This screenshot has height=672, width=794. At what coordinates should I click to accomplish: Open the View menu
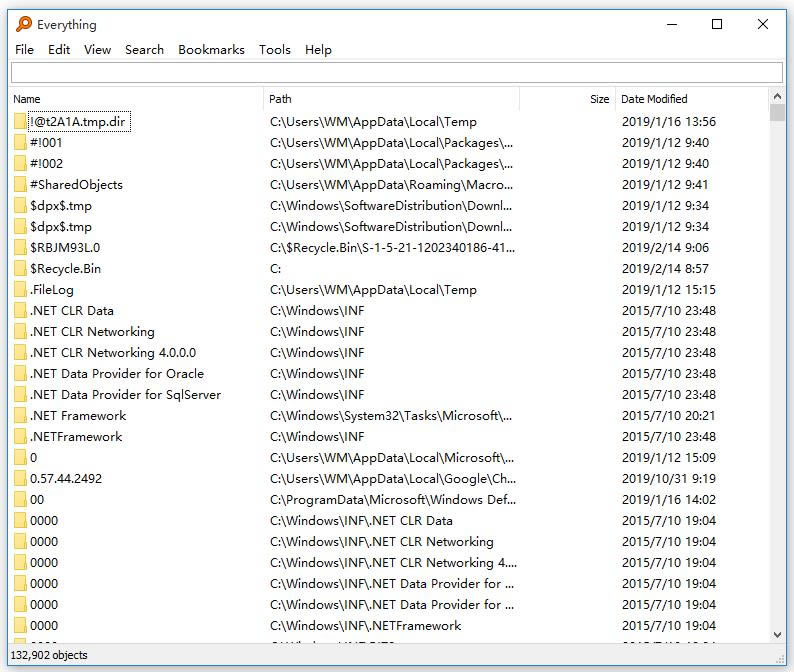97,50
